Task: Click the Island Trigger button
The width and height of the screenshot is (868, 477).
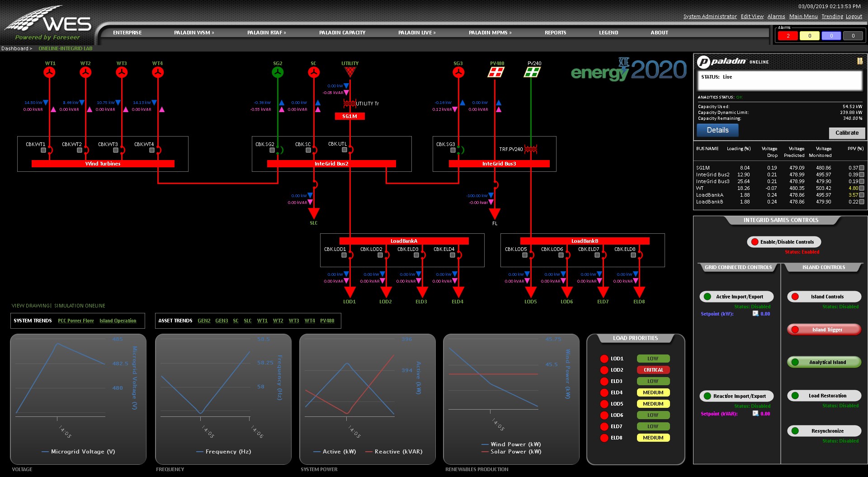Action: (824, 330)
